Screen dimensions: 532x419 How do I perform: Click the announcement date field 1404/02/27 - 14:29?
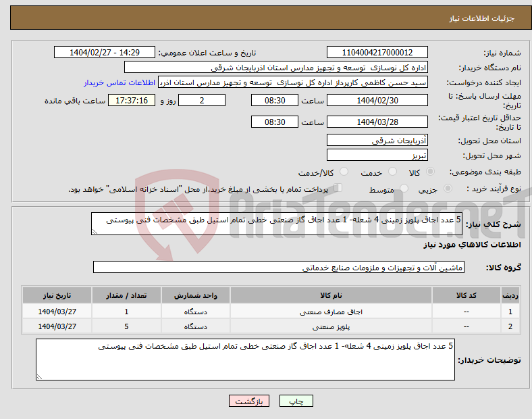(x=105, y=52)
